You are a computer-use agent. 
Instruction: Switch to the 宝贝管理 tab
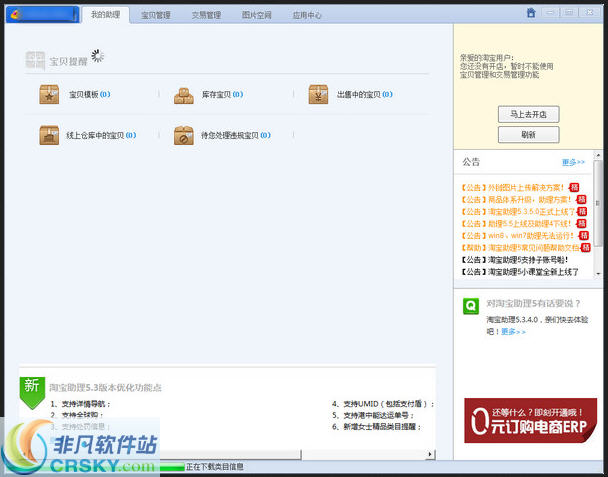(155, 15)
